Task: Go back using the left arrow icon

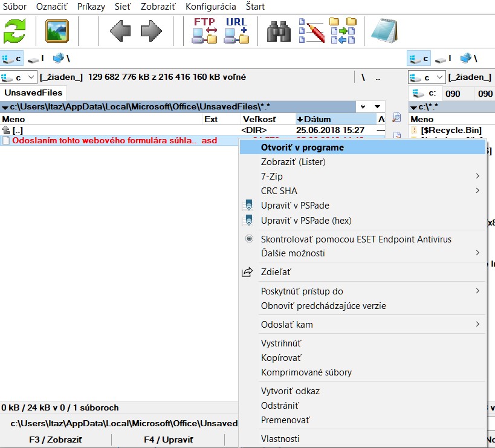Action: point(120,31)
